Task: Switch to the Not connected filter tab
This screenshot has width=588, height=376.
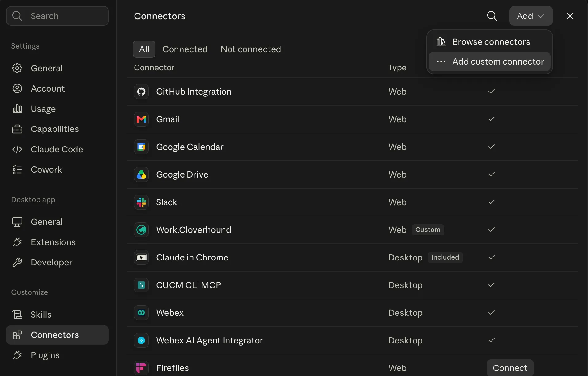Action: click(251, 49)
